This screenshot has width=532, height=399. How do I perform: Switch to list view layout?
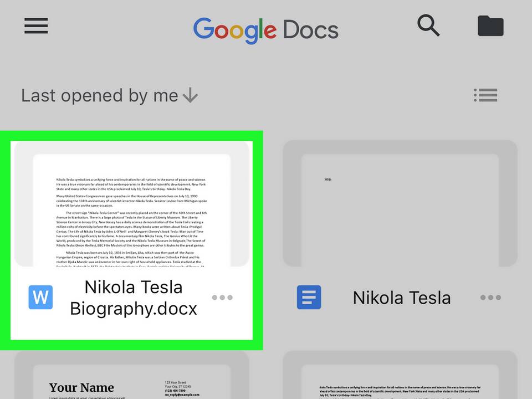click(485, 95)
